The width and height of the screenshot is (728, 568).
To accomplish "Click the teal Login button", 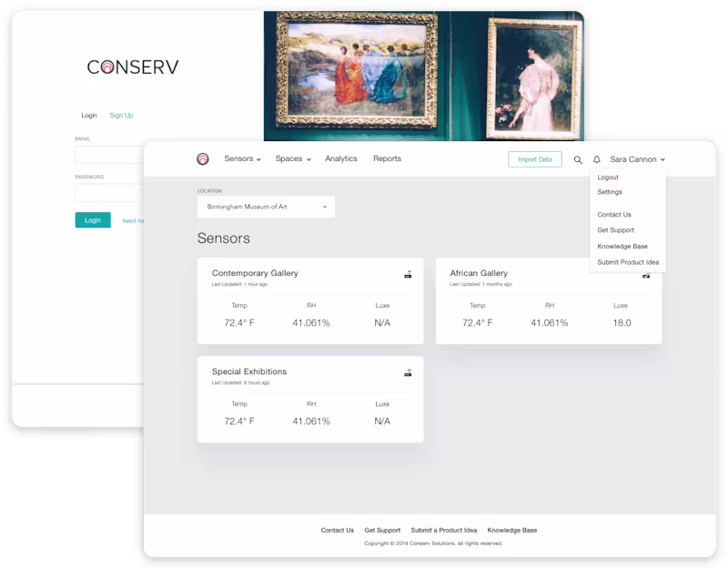I will pyautogui.click(x=93, y=220).
